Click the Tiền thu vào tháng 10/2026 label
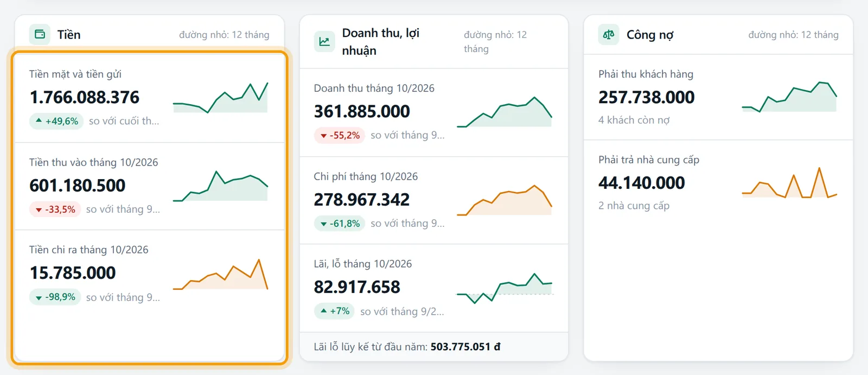Image resolution: width=868 pixels, height=375 pixels. 94,163
